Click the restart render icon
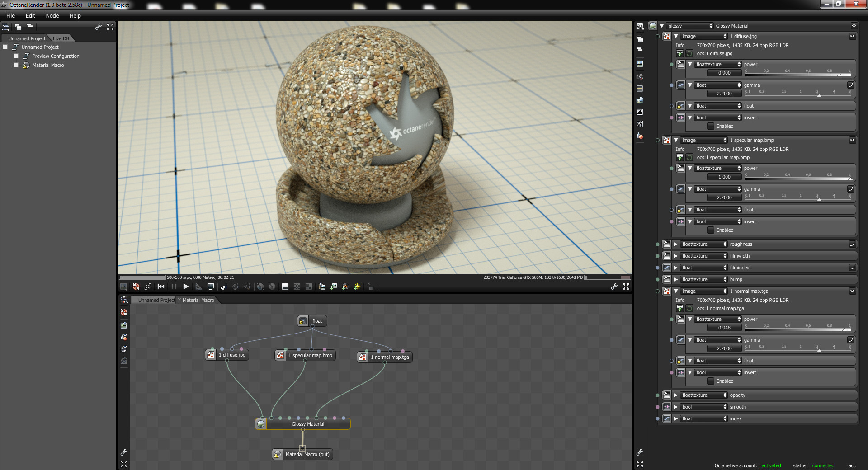 coord(161,287)
